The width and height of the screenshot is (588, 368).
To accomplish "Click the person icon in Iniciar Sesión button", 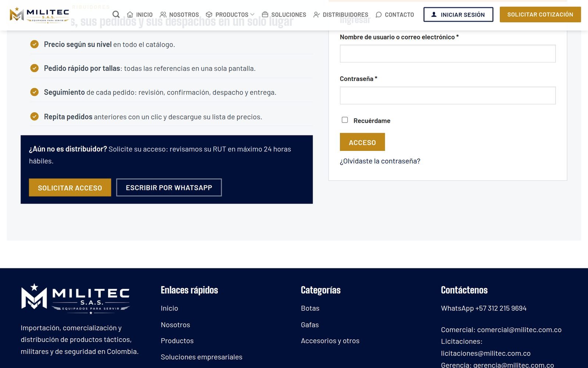I will [x=434, y=14].
